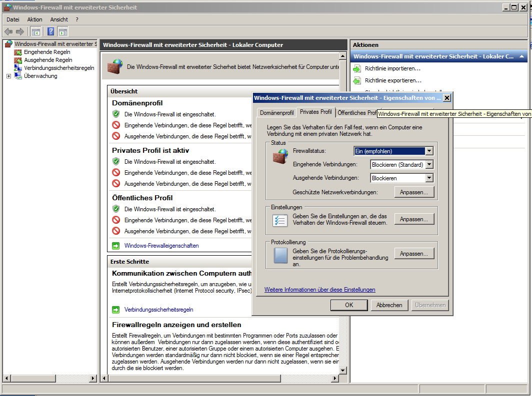Select Eingehende Regeln in tree
532x396 pixels.
(47, 52)
